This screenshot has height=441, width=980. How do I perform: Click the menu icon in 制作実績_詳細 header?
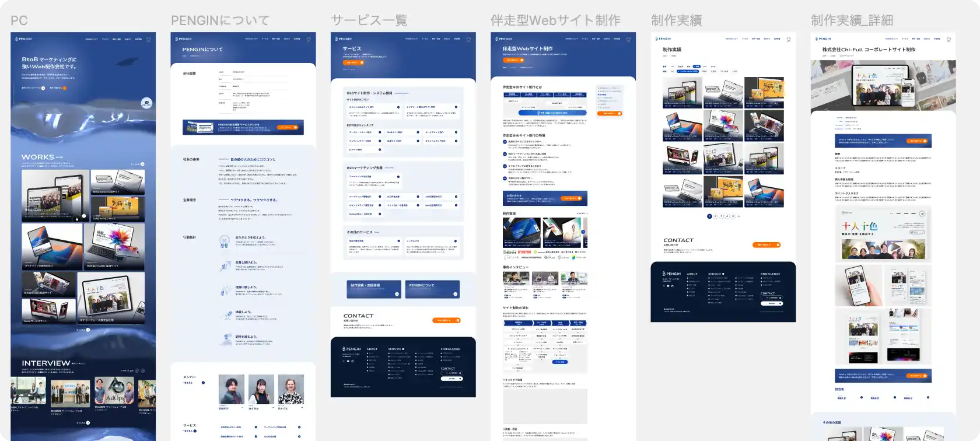[x=949, y=39]
